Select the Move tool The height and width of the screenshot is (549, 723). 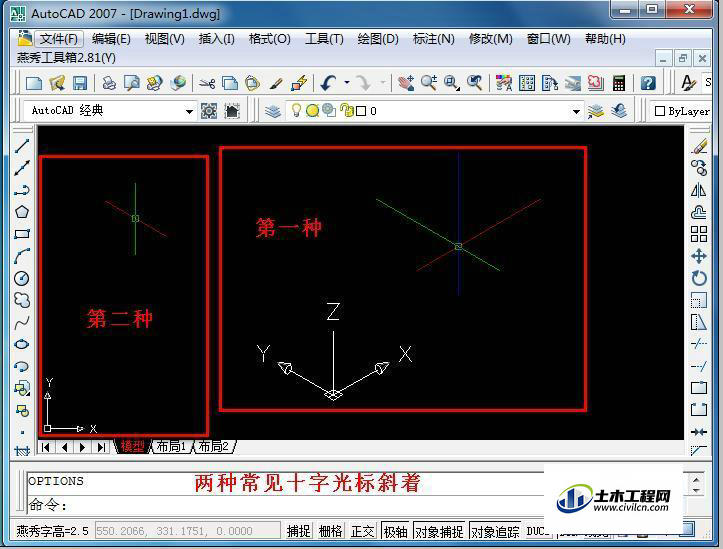coord(699,256)
